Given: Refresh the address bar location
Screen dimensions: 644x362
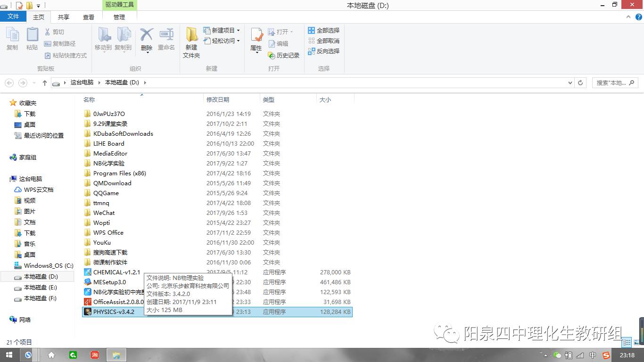Looking at the screenshot, I should [581, 82].
